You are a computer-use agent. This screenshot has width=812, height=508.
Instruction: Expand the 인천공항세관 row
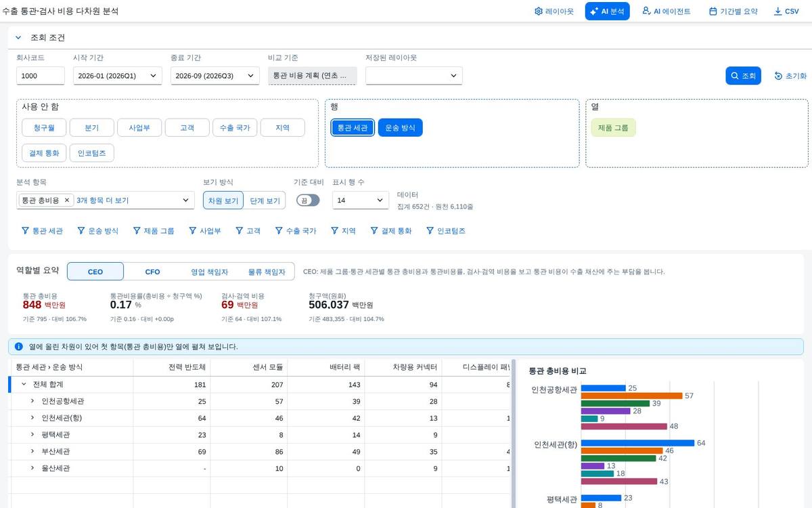click(32, 401)
